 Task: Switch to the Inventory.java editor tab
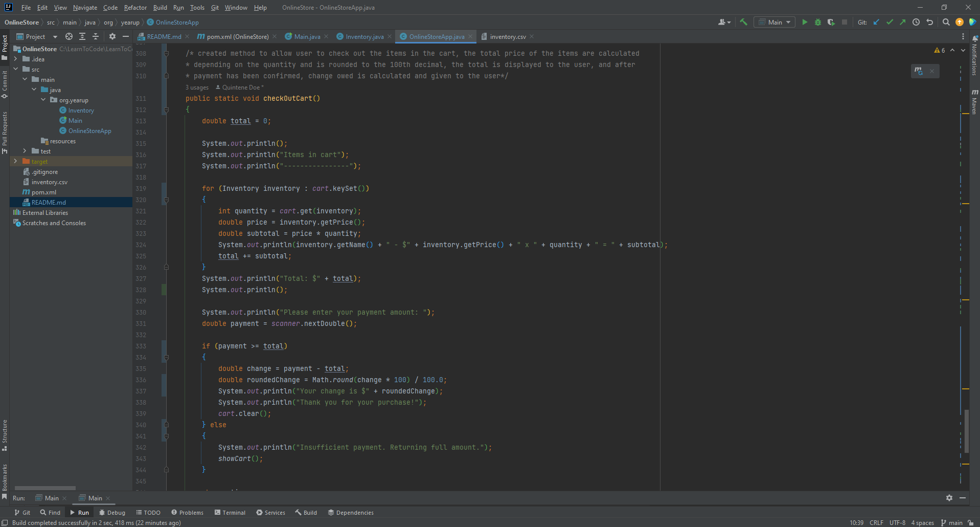coord(364,36)
